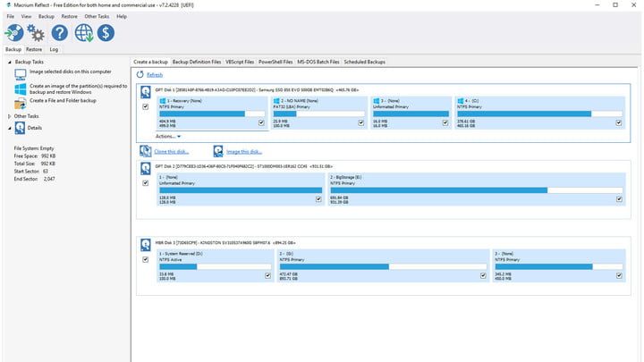Switch to the Scheduled Backups tab

coord(364,62)
